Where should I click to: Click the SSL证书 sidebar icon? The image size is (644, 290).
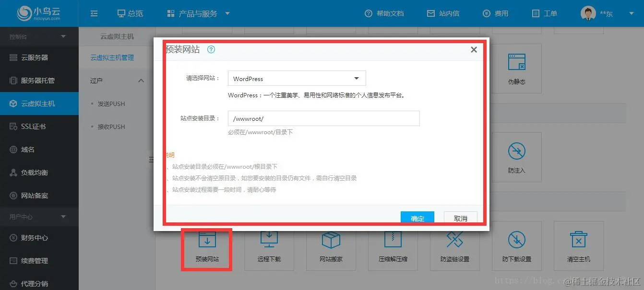pyautogui.click(x=13, y=127)
